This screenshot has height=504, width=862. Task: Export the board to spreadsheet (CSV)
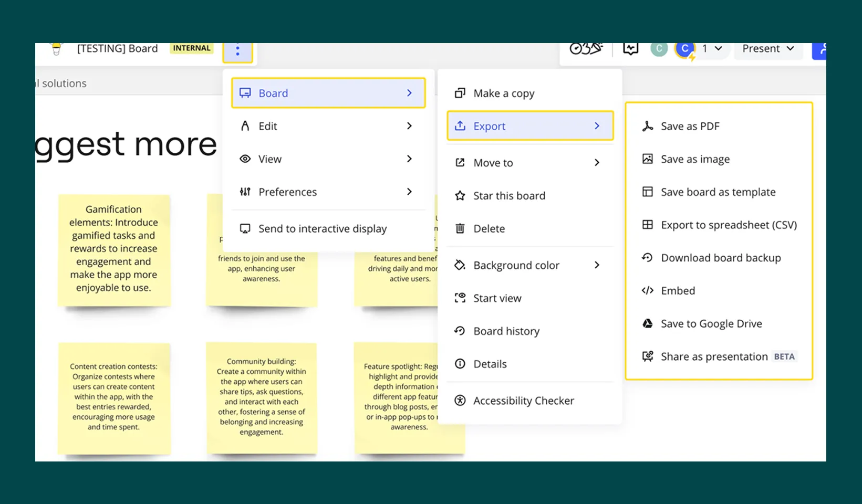(x=729, y=225)
